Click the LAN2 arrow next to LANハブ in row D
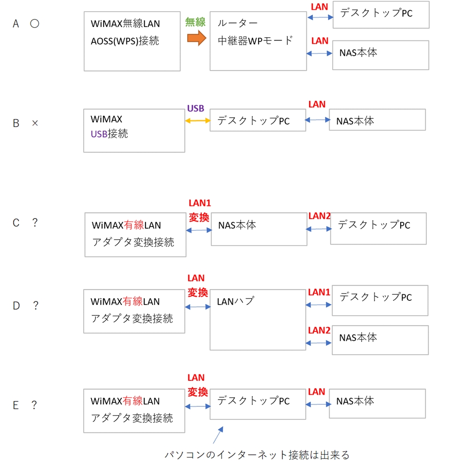The width and height of the screenshot is (476, 465). (x=319, y=343)
